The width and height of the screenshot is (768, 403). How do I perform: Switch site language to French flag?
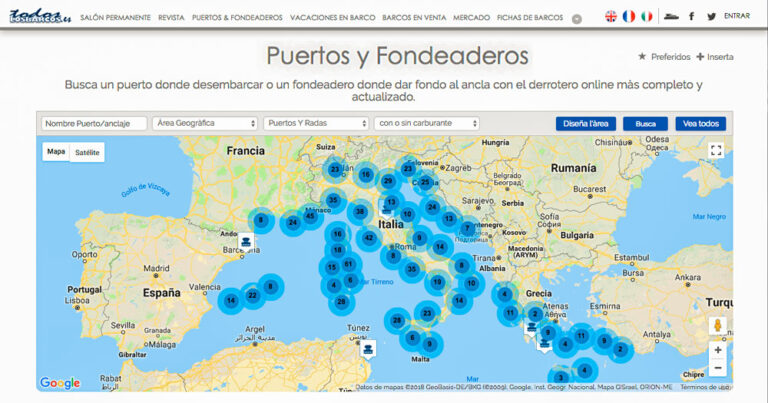pos(629,16)
